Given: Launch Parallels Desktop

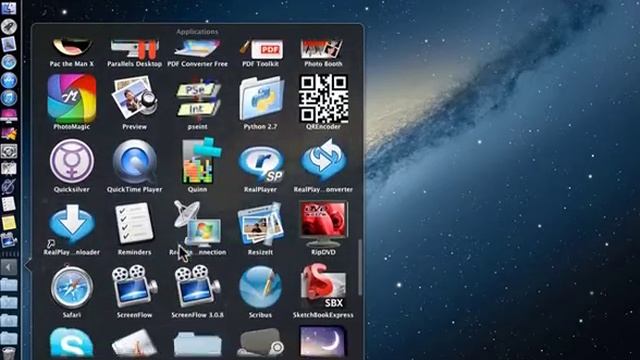Looking at the screenshot, I should click(134, 48).
